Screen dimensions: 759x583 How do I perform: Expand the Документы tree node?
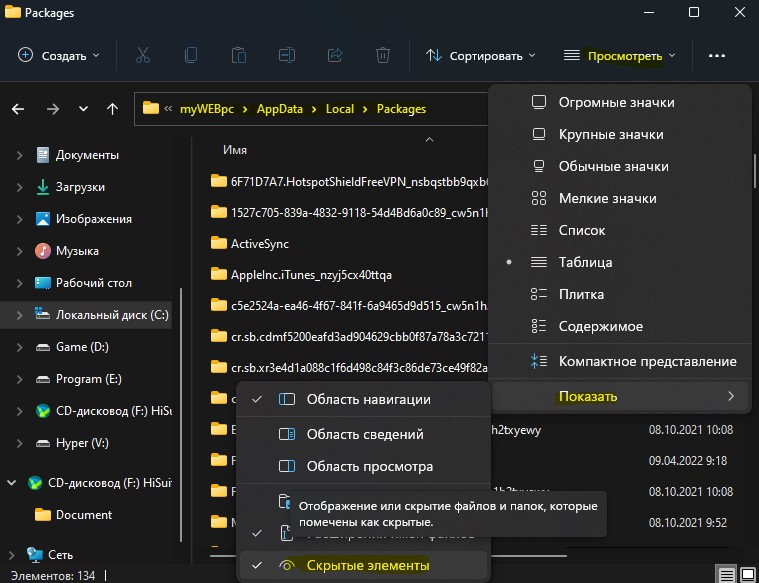pyautogui.click(x=19, y=155)
